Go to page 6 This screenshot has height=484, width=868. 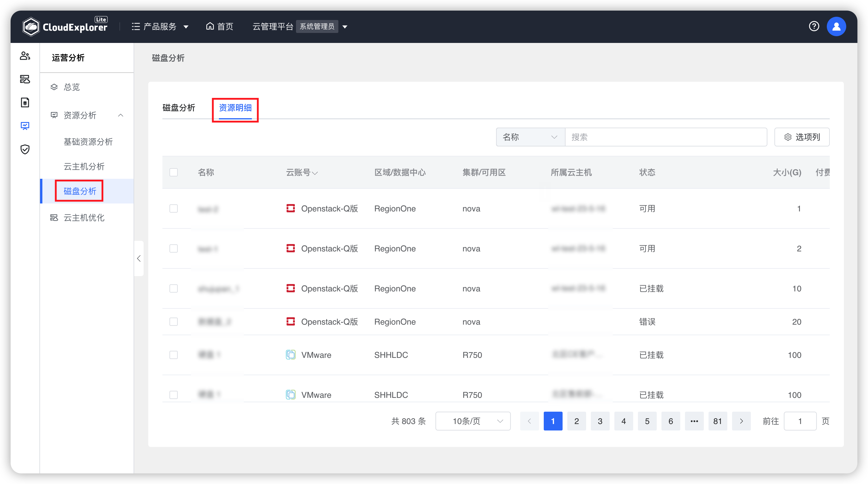[x=671, y=421]
